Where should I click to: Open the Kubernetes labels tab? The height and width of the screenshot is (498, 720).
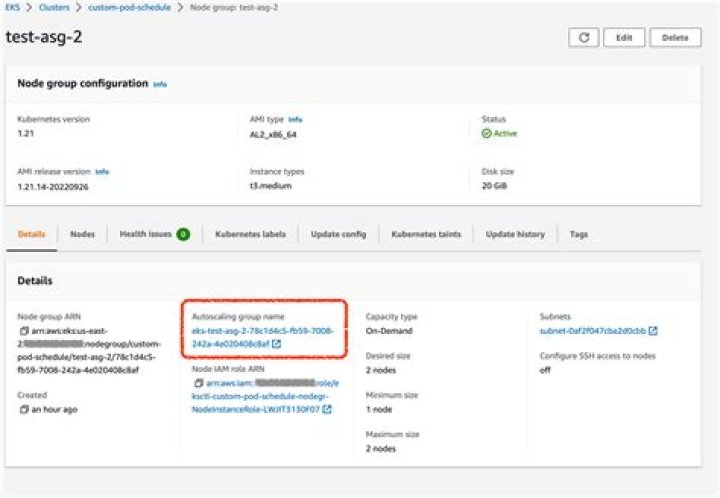coord(250,235)
